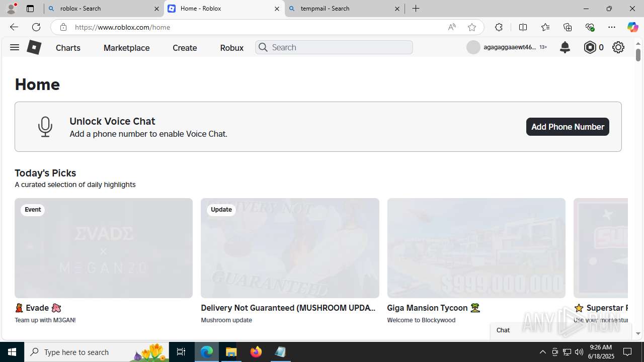Screen dimensions: 644x362
Task: Switch to tempmail - Search tab
Action: tap(344, 9)
